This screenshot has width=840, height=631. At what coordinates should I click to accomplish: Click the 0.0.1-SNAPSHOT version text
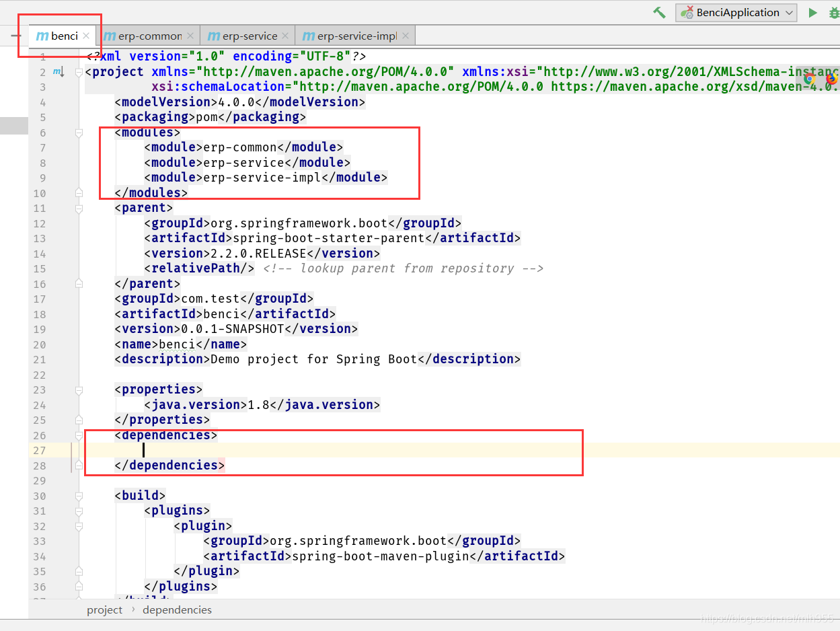233,329
